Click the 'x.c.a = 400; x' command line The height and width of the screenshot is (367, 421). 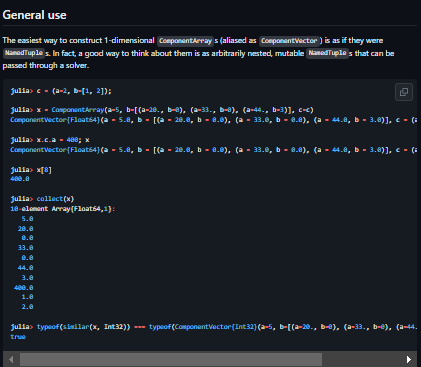(50, 140)
